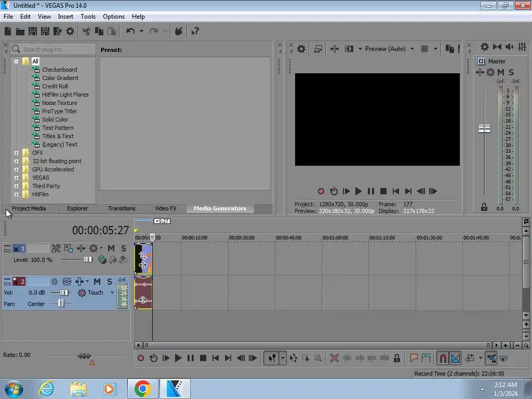
Task: Stop playback in timeline transport
Action: [203, 358]
